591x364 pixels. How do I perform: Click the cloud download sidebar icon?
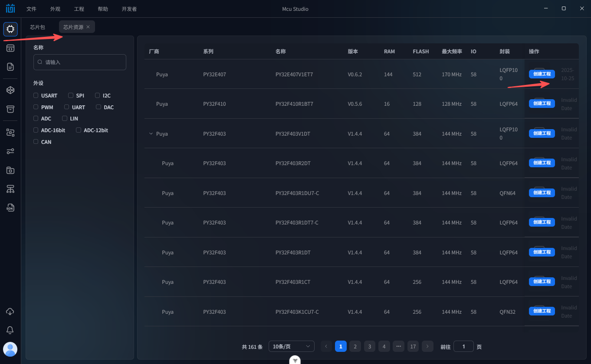coord(10,312)
